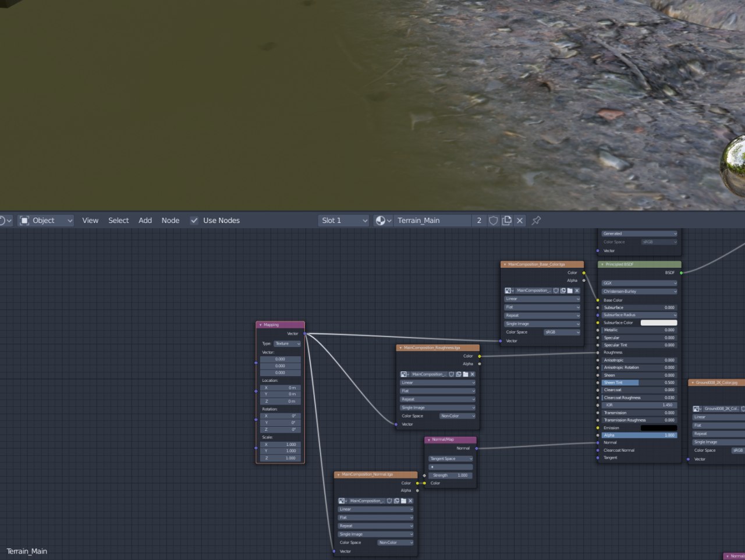Open image folder icon in Roughness node
Image resolution: width=745 pixels, height=560 pixels.
click(x=465, y=374)
